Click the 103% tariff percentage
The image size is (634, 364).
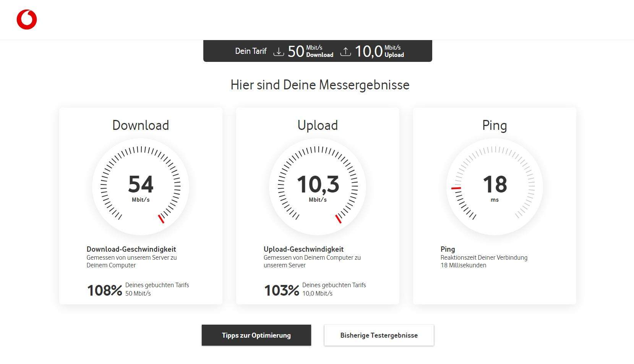(281, 290)
